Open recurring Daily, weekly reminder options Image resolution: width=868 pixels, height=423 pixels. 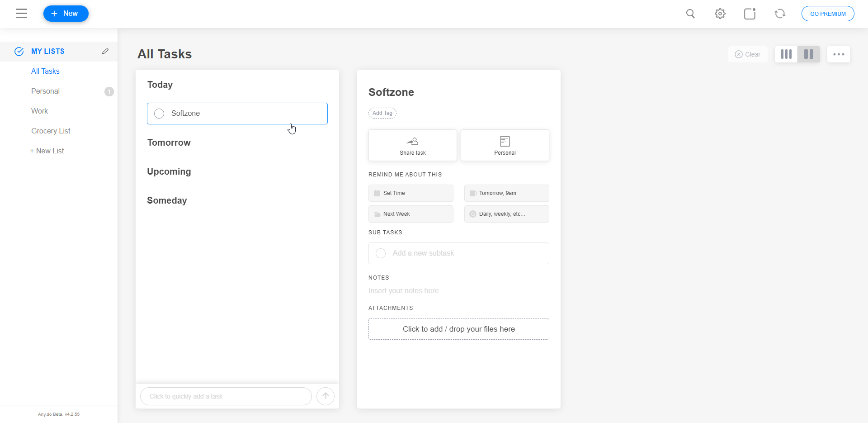(x=506, y=214)
